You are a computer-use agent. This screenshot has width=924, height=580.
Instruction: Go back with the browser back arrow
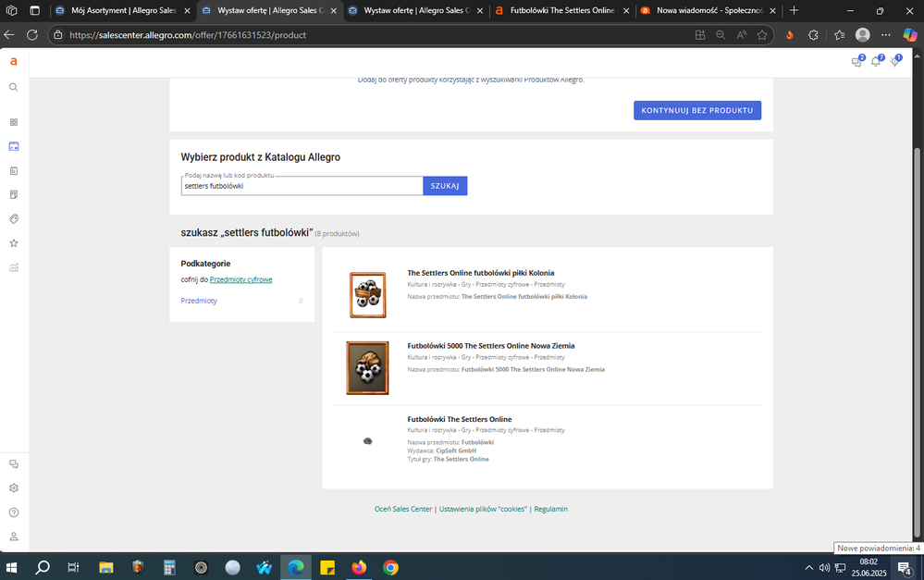9,35
